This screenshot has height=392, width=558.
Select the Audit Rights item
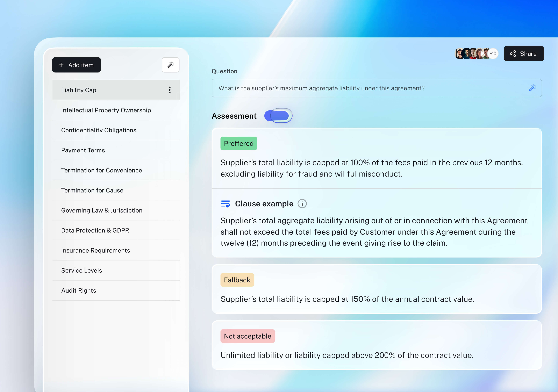(x=78, y=291)
